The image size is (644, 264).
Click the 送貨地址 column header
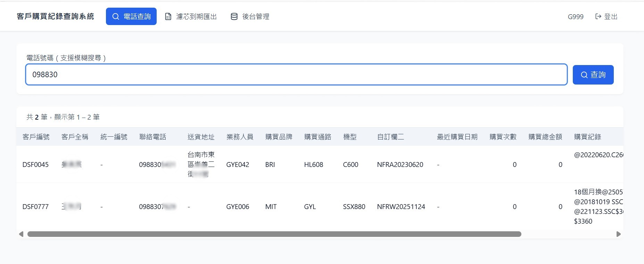[201, 137]
